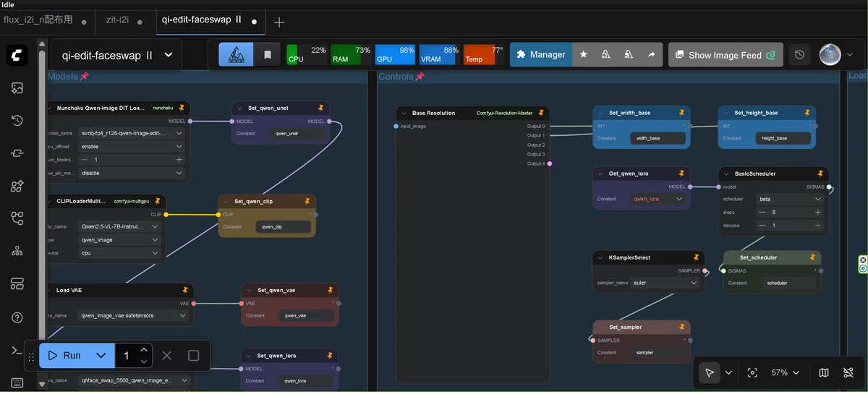Select the pointer select mode tool

(710, 372)
